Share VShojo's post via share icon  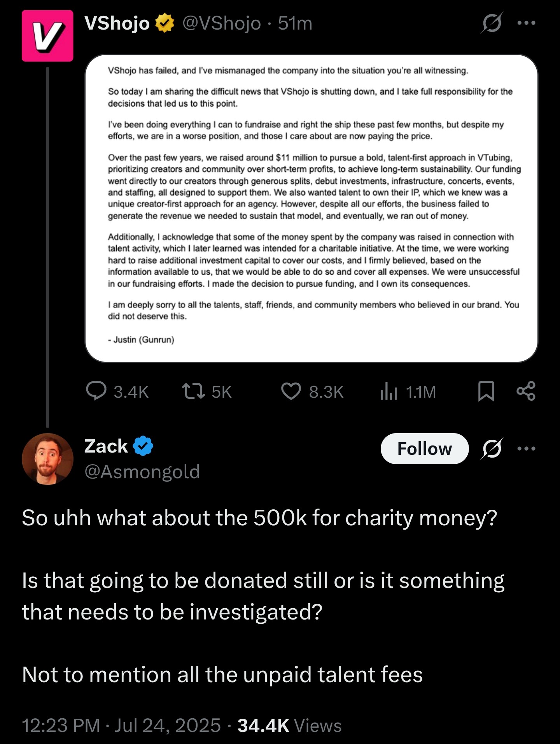pyautogui.click(x=526, y=391)
